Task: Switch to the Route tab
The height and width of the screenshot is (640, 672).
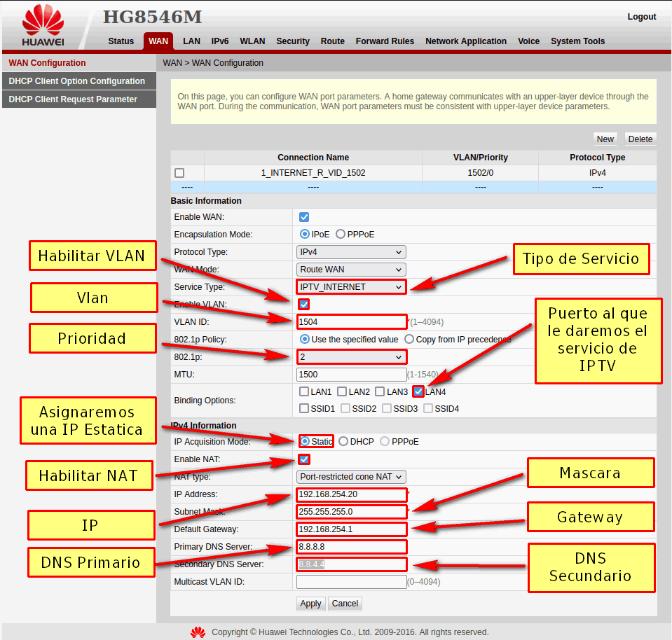Action: (x=333, y=41)
